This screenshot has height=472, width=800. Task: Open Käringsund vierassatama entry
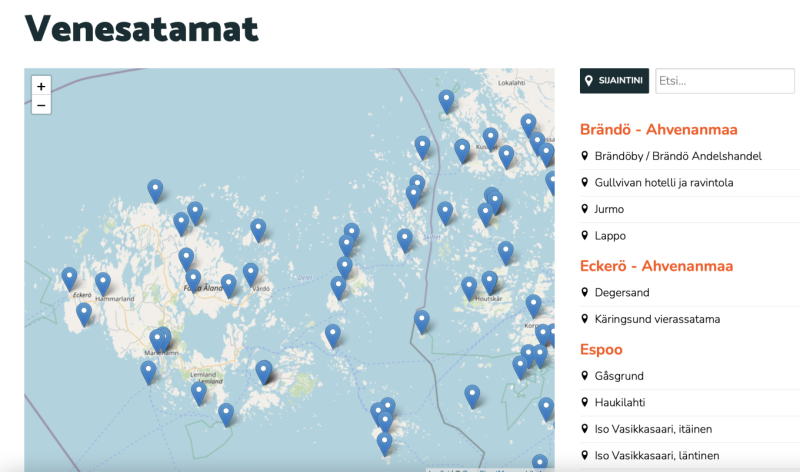656,319
